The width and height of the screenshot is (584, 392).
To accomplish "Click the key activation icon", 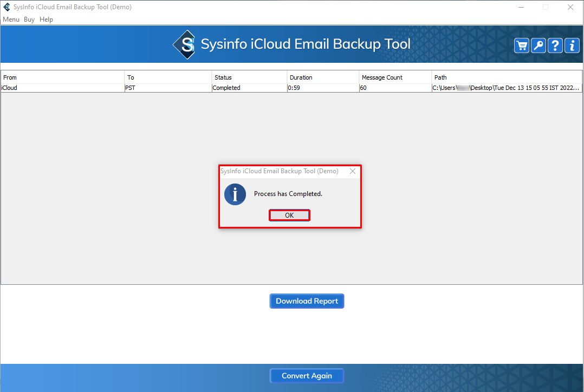I will pyautogui.click(x=538, y=45).
